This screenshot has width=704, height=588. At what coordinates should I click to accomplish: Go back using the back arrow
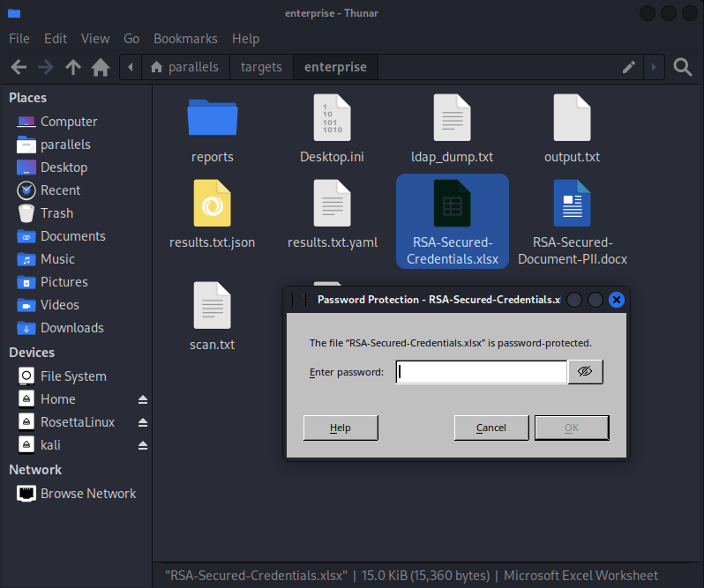point(19,67)
